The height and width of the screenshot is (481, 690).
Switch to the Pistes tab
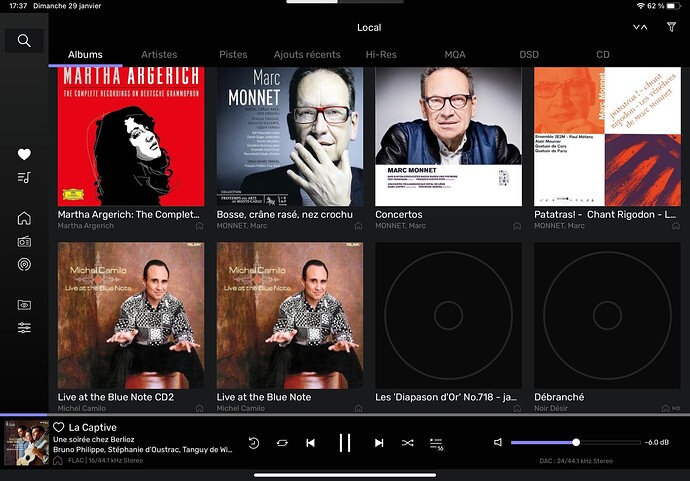pos(233,55)
